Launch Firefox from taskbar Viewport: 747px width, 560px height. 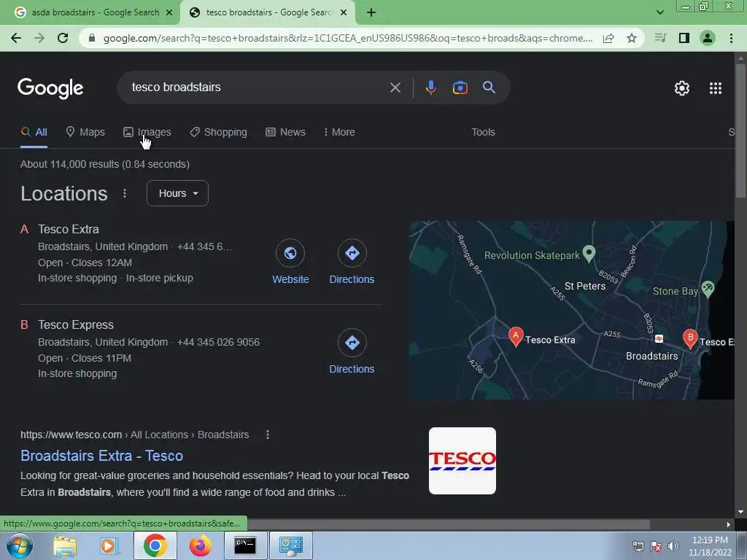point(200,545)
